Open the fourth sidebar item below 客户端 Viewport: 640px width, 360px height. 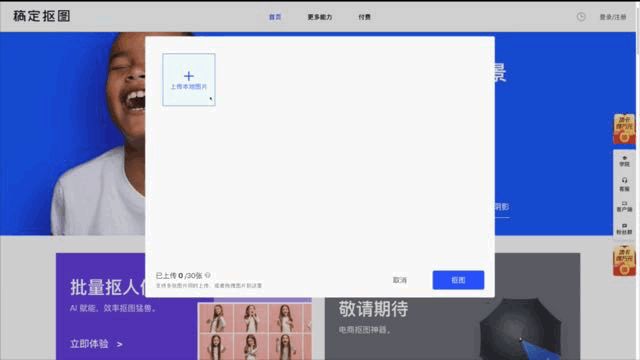tap(624, 229)
